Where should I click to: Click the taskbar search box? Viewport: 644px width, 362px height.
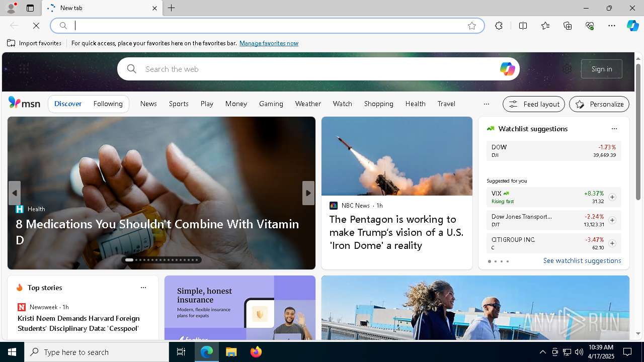point(97,352)
